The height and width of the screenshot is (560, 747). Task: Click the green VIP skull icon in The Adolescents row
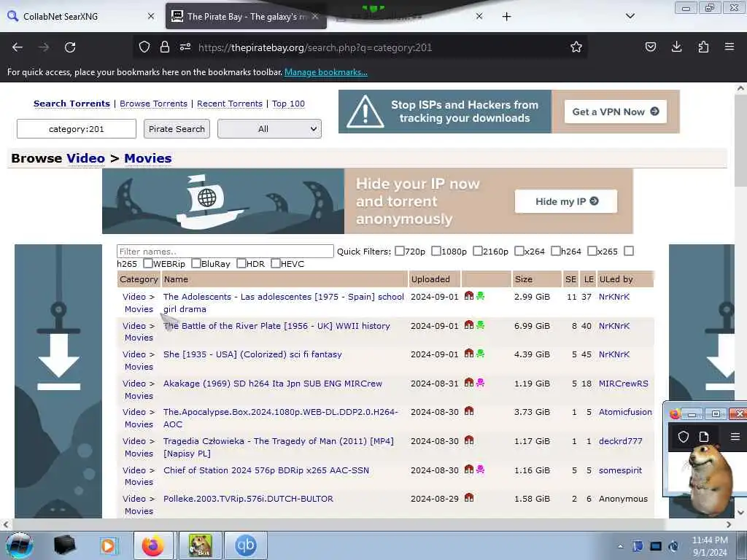480,296
